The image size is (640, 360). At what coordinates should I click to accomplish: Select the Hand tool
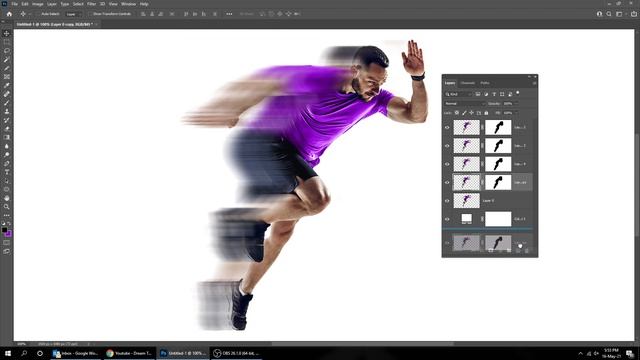pyautogui.click(x=7, y=198)
